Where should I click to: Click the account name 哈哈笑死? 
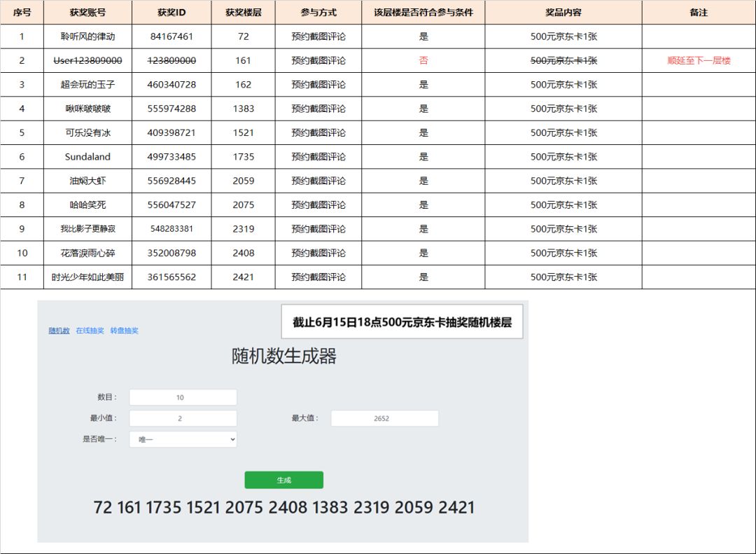coord(87,205)
